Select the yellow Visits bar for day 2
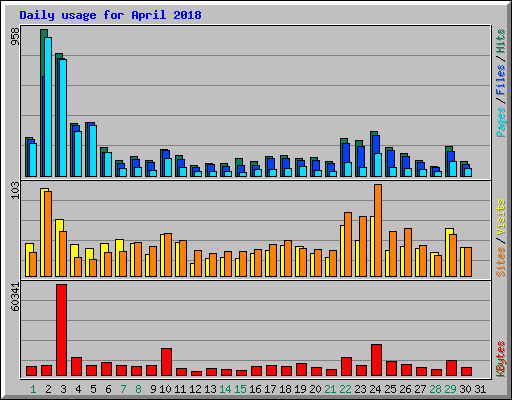The width and height of the screenshot is (512, 400). click(43, 232)
